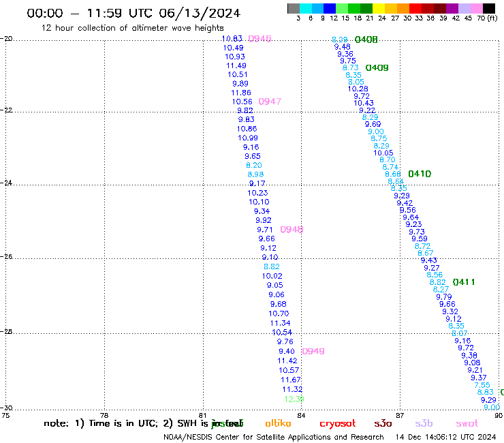Select the wave height value 9.71
The height and width of the screenshot is (443, 504).
[x=265, y=230]
